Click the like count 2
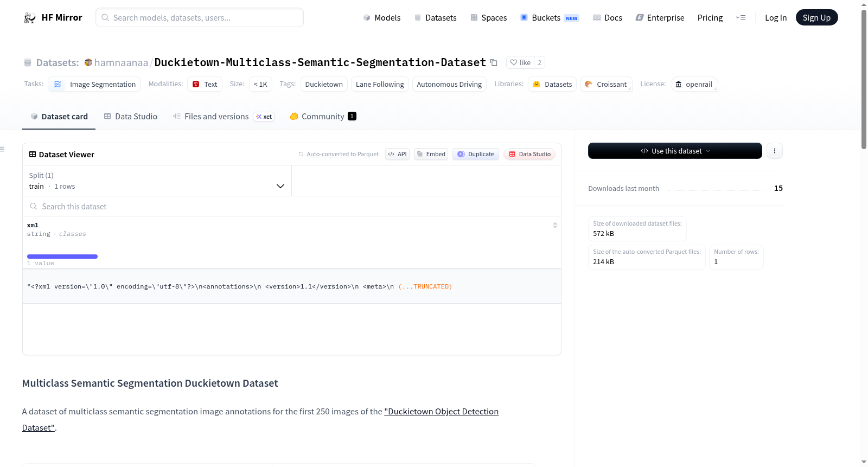The image size is (868, 467). coord(539,62)
